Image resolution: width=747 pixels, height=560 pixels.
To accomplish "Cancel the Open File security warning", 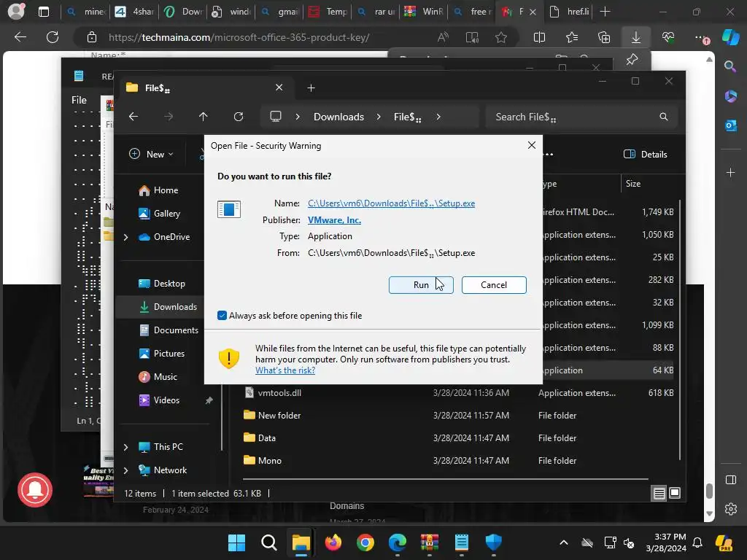I will (x=494, y=285).
